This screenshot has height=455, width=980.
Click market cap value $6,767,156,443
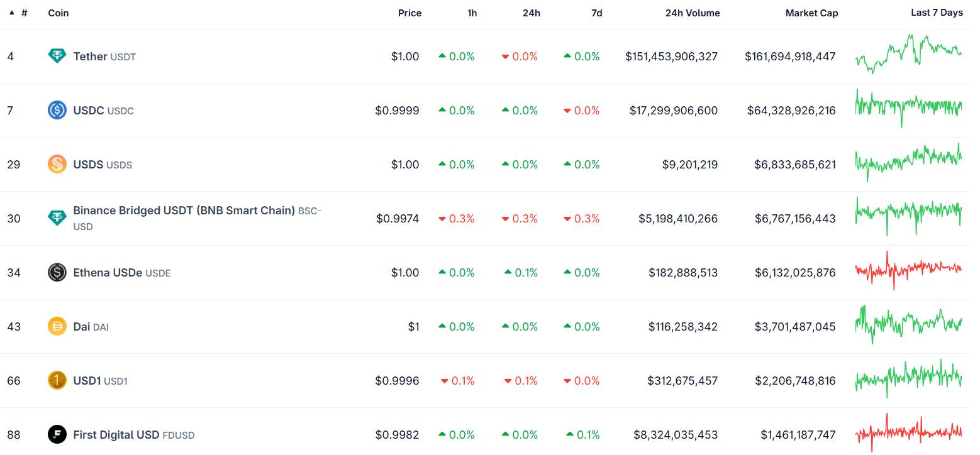click(795, 219)
